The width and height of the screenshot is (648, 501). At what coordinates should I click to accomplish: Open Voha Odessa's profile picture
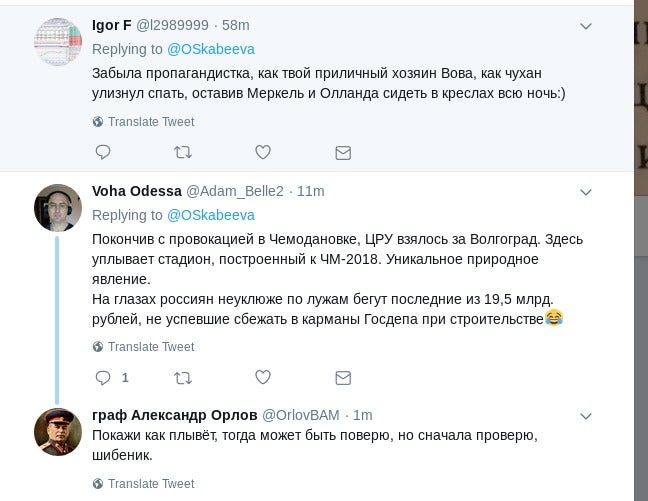[x=58, y=207]
